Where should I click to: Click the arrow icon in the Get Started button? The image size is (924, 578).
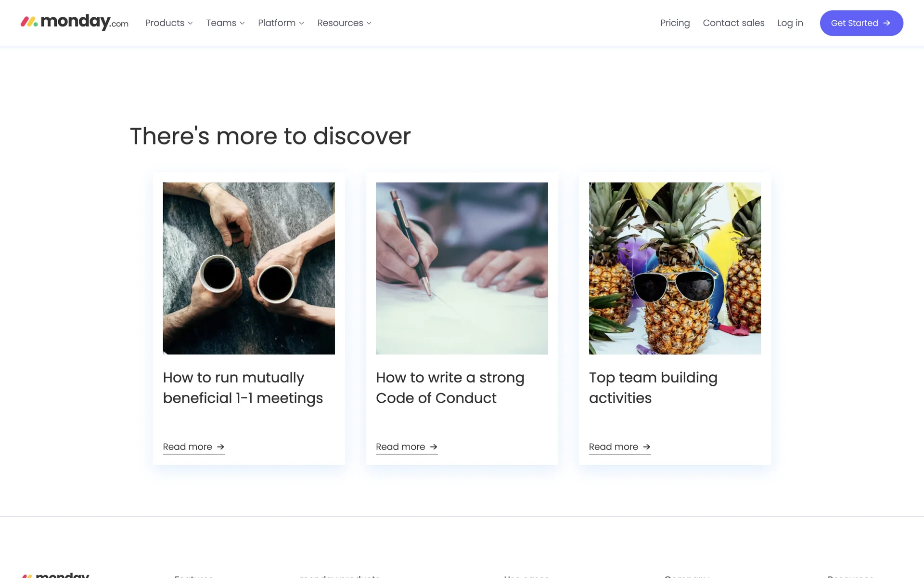(886, 23)
